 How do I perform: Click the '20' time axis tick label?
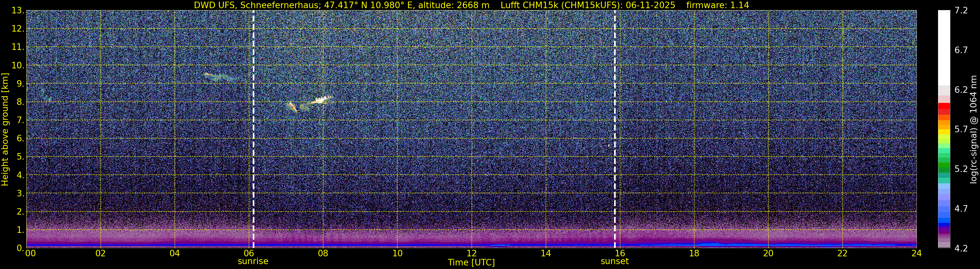(768, 253)
